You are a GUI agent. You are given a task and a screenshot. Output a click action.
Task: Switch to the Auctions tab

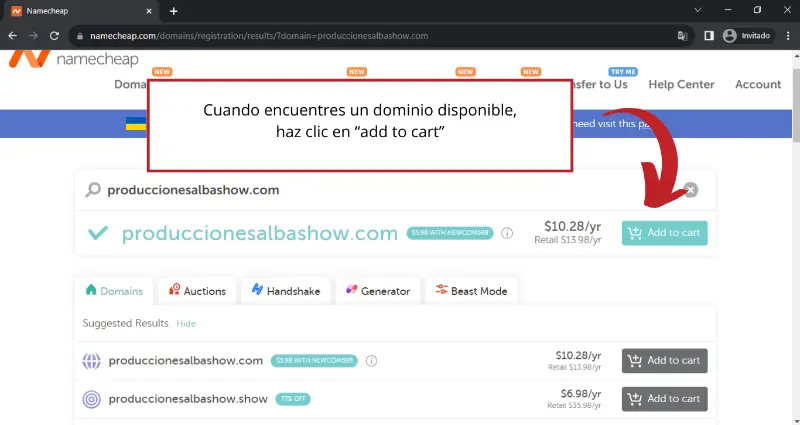click(x=197, y=291)
